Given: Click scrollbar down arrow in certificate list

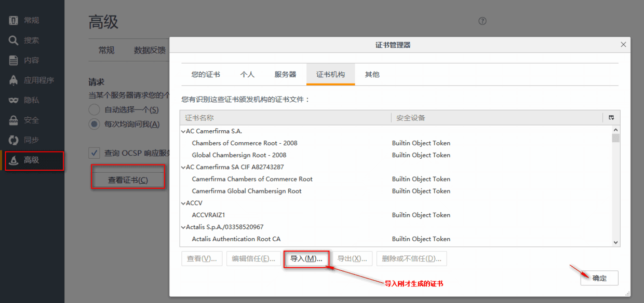Looking at the screenshot, I should tap(616, 242).
